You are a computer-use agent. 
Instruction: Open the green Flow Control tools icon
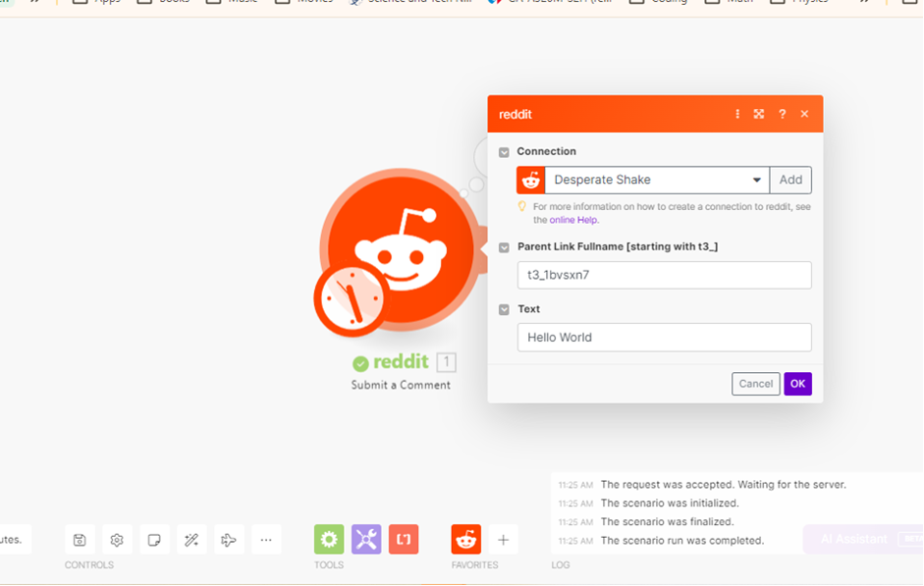pyautogui.click(x=329, y=539)
